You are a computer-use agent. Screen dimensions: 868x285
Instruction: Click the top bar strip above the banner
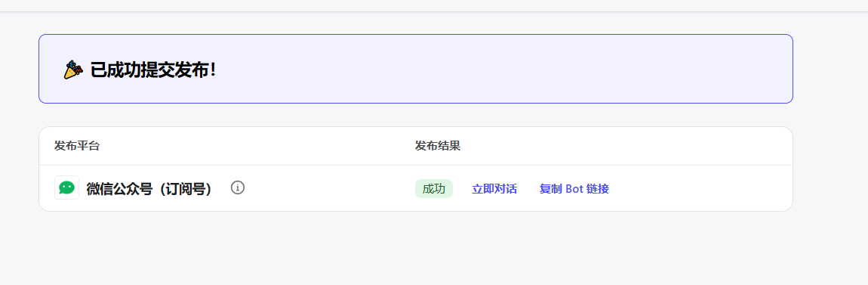coord(434,5)
